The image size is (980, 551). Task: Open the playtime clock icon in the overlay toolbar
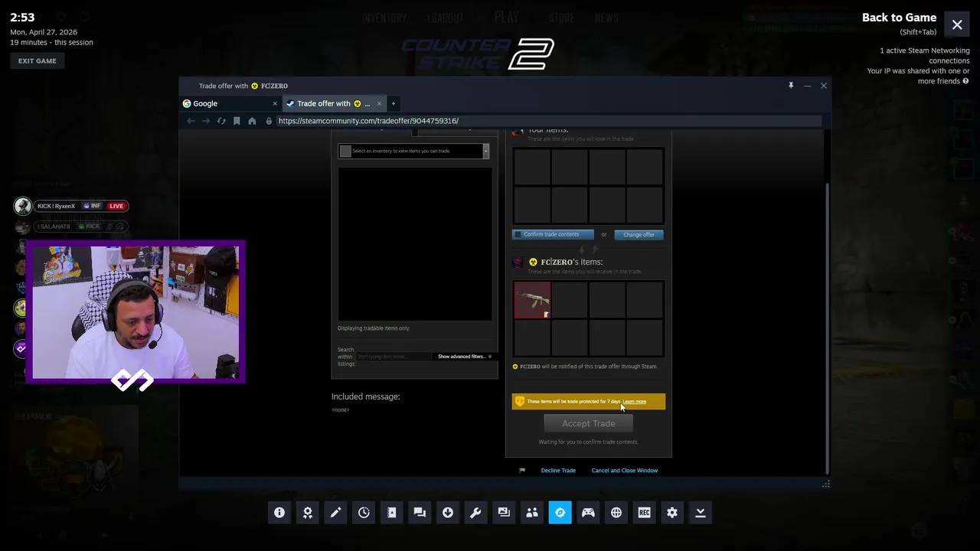pos(364,513)
